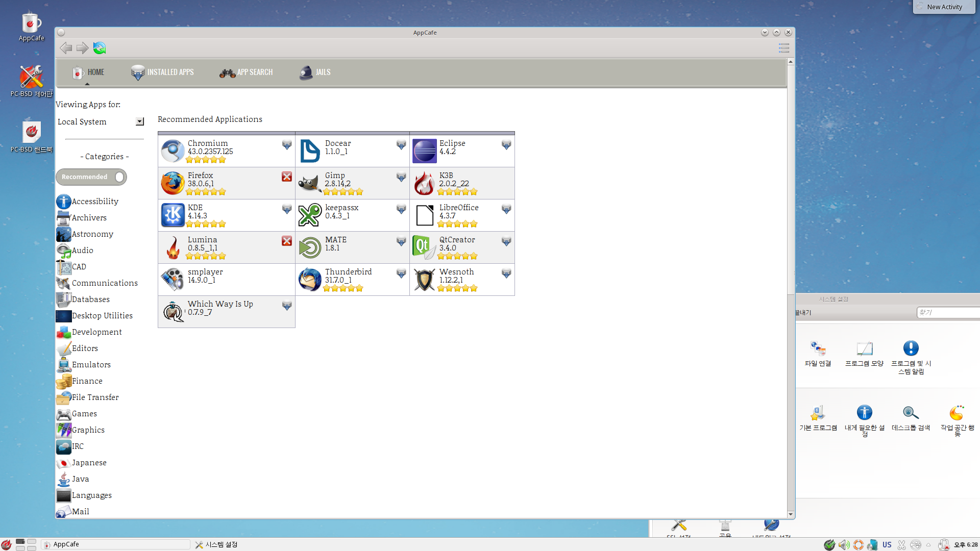Browse the Development category
The width and height of the screenshot is (980, 551).
click(89, 332)
